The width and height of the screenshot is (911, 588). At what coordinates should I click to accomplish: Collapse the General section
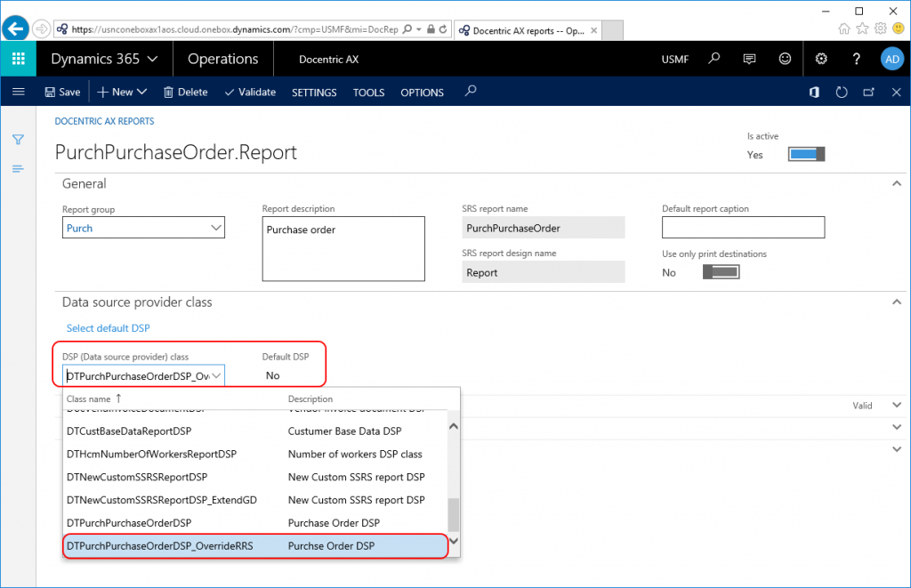click(x=897, y=183)
